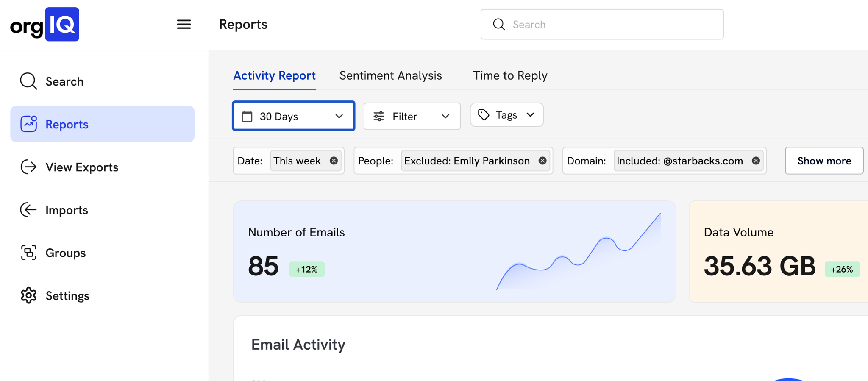This screenshot has width=868, height=381.
Task: Click the Search magnifier icon in the sidebar
Action: pyautogui.click(x=28, y=81)
